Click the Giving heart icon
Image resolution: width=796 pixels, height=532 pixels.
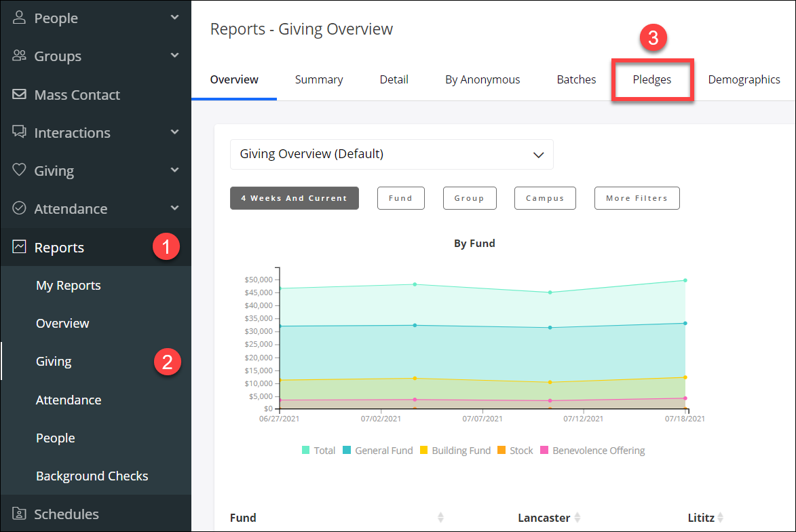(x=19, y=170)
